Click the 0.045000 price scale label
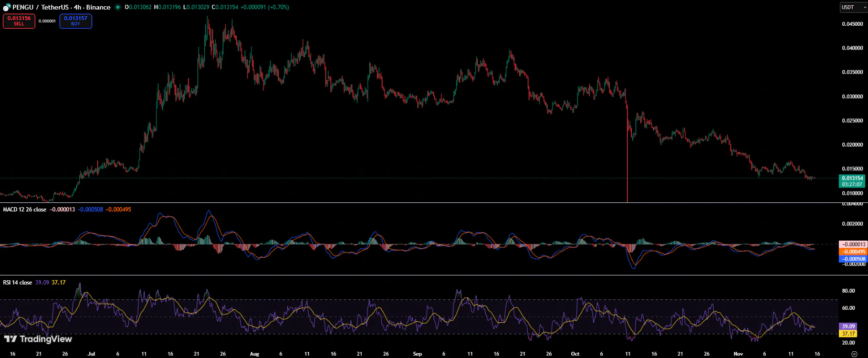The width and height of the screenshot is (868, 358). coord(852,24)
